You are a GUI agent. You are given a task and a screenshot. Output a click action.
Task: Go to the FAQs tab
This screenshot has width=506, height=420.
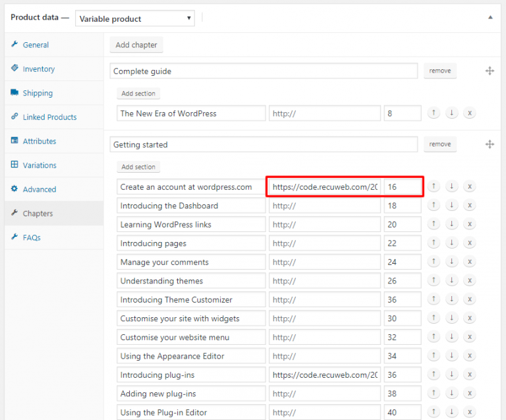[32, 237]
